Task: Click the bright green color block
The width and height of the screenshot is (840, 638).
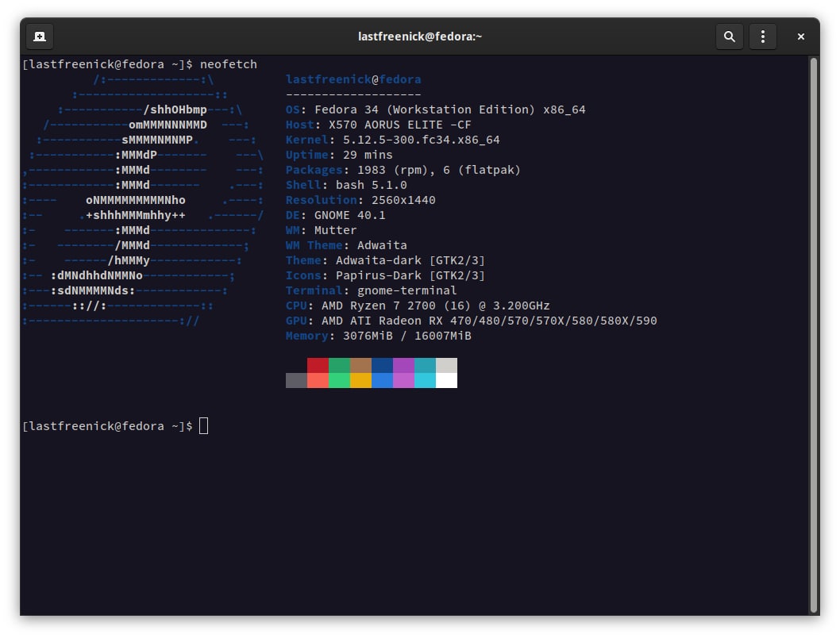Action: pyautogui.click(x=339, y=381)
